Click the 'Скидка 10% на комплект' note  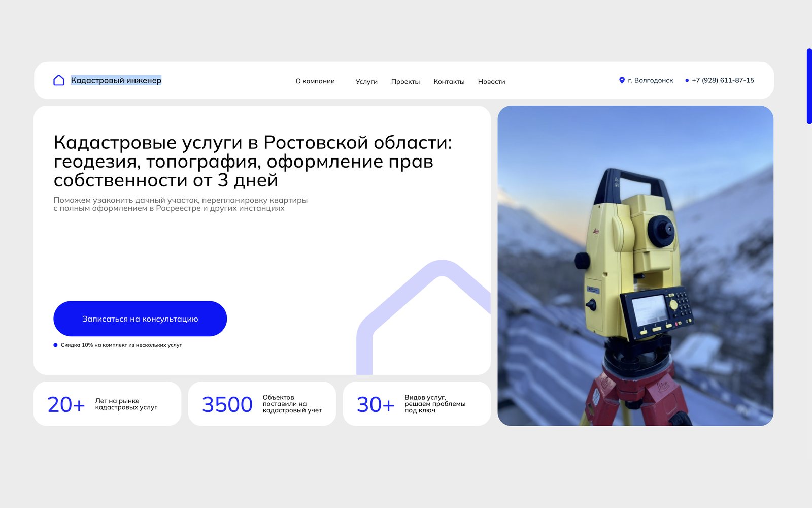click(121, 345)
